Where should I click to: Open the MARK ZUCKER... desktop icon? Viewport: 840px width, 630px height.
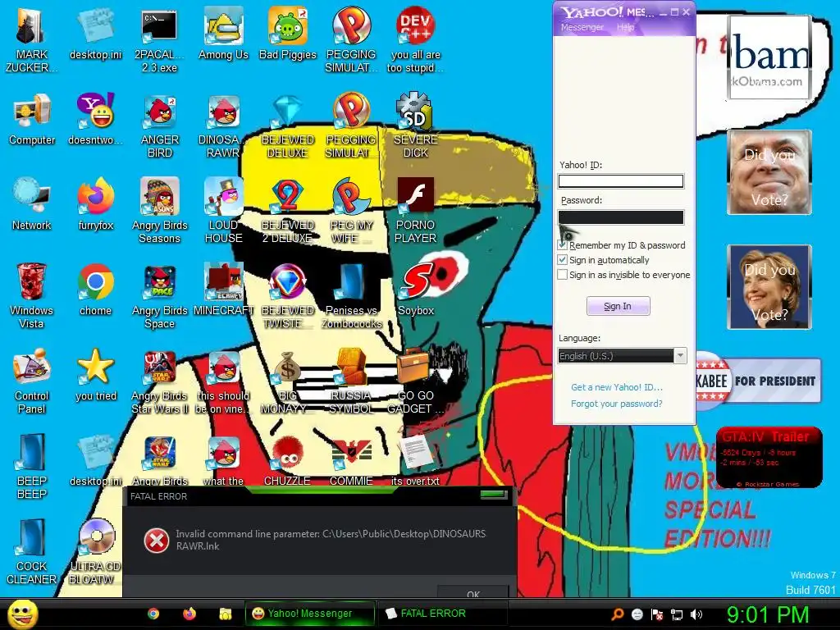tap(32, 40)
